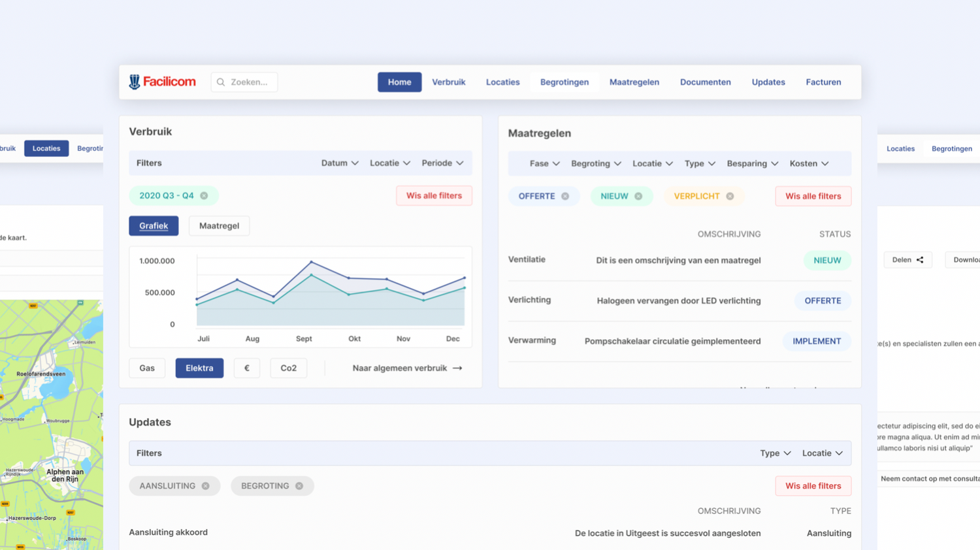Click the September peak on the chart
This screenshot has width=980, height=550.
coord(311,262)
